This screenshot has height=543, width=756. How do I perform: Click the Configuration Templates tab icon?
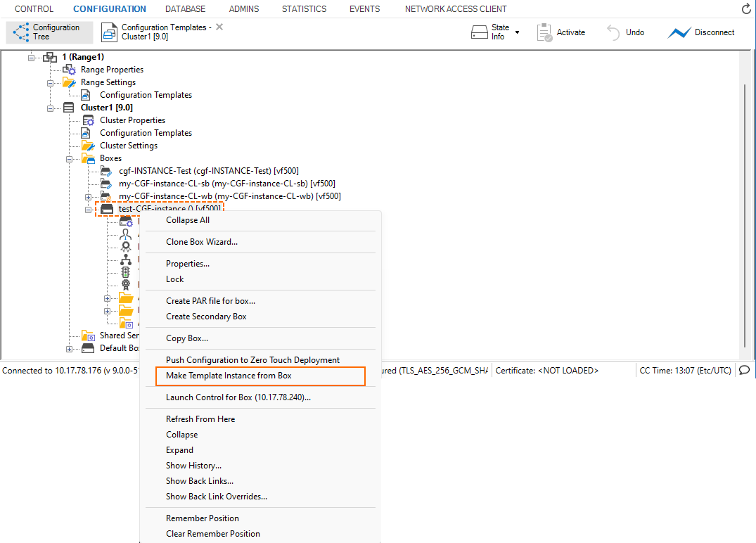109,32
